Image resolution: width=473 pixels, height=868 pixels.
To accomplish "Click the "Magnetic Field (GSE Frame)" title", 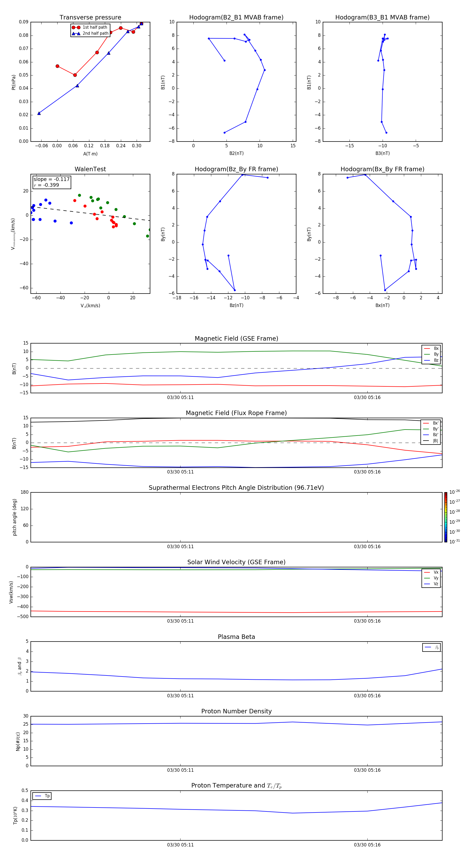I will [236, 339].
